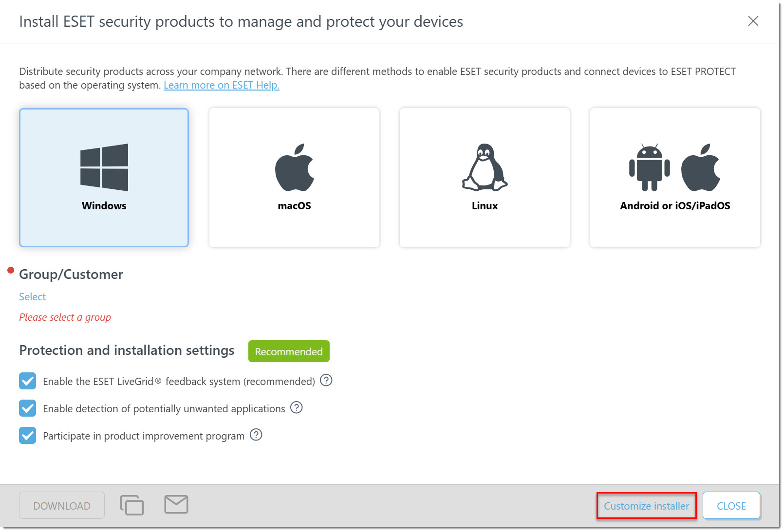Uncheck Enable the ESET LiveGrid feedback system
The image size is (784, 532).
(x=28, y=381)
